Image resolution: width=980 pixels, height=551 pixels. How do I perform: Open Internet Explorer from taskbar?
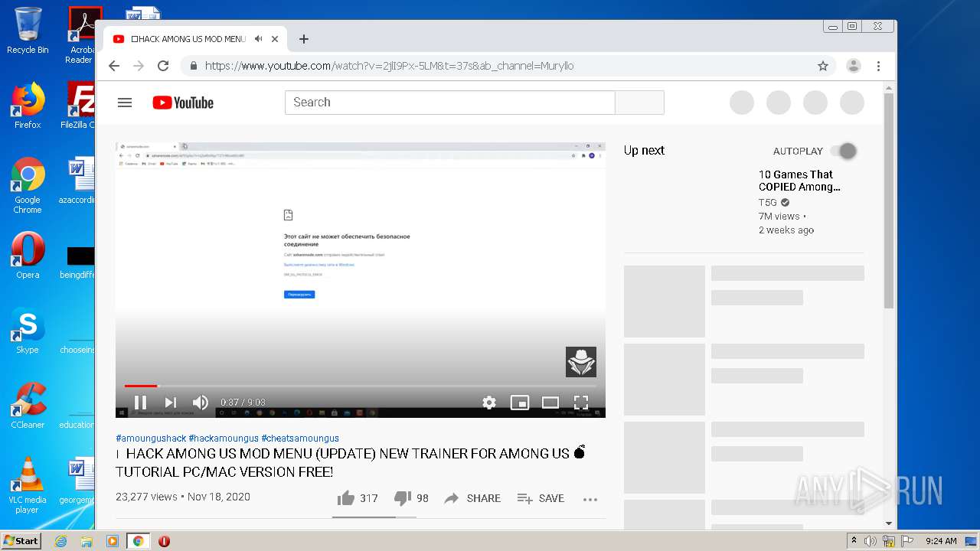click(61, 541)
